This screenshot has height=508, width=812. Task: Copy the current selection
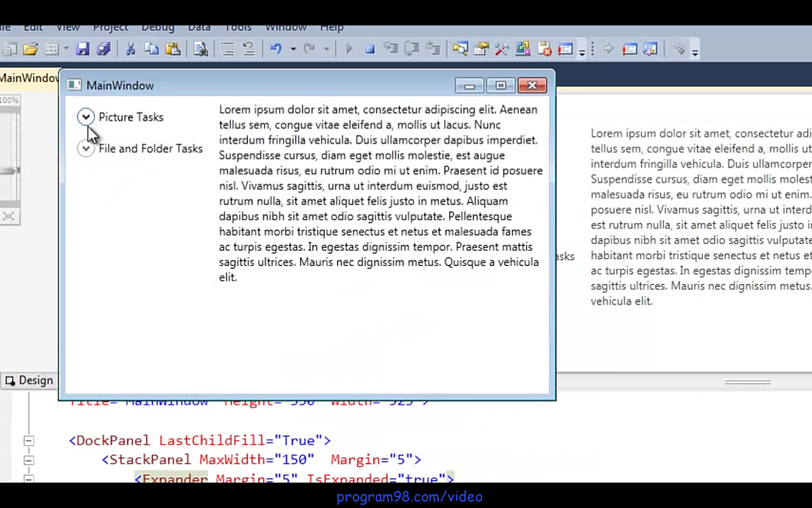point(152,49)
